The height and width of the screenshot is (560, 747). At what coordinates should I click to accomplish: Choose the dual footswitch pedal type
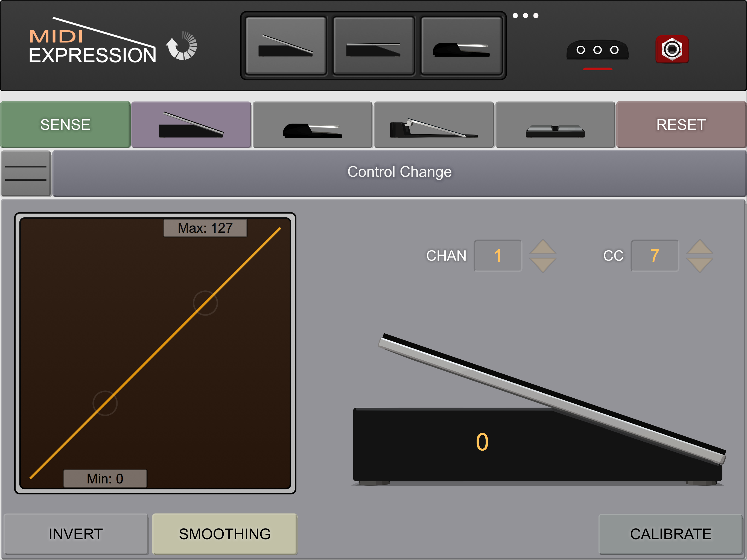pyautogui.click(x=555, y=125)
